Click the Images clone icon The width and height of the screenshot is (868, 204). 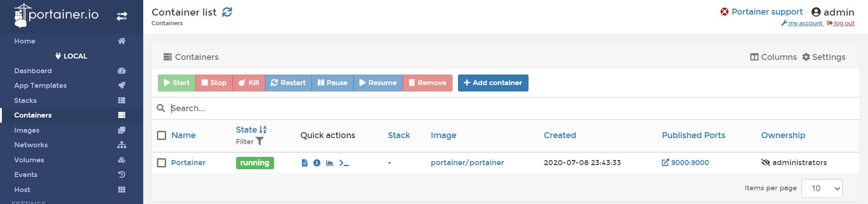[x=122, y=130]
